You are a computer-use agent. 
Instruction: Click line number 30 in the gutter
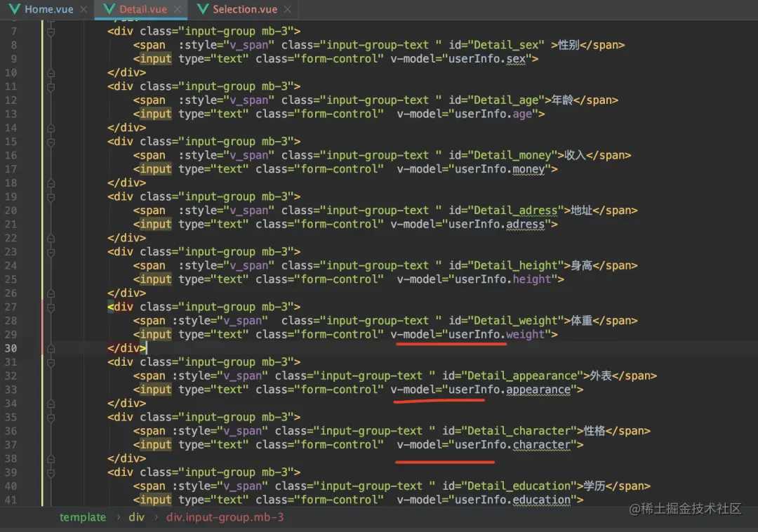[11, 348]
